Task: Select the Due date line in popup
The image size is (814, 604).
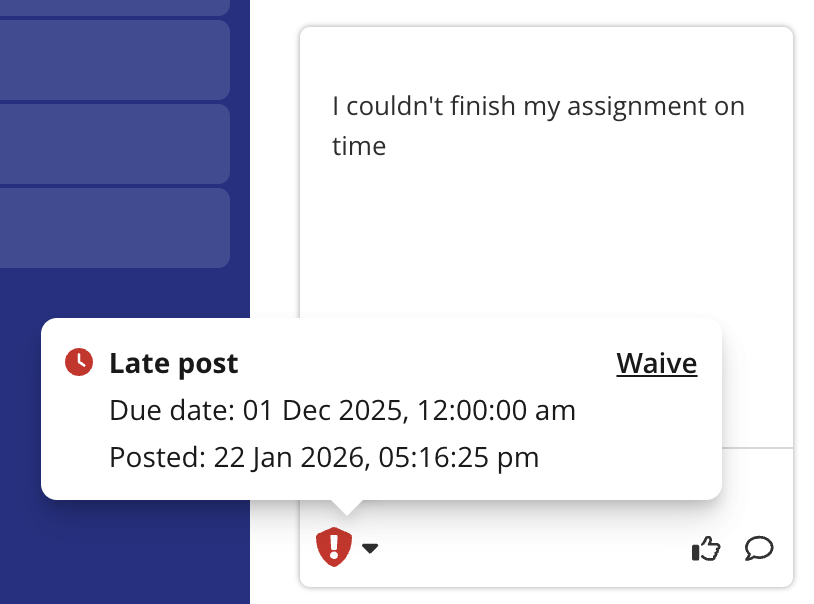Action: [x=342, y=411]
